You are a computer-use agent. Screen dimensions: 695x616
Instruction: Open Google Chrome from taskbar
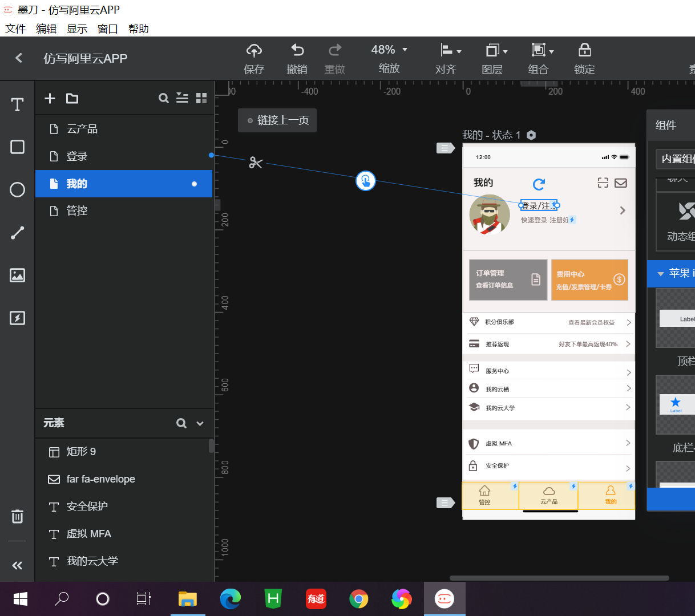click(x=359, y=599)
